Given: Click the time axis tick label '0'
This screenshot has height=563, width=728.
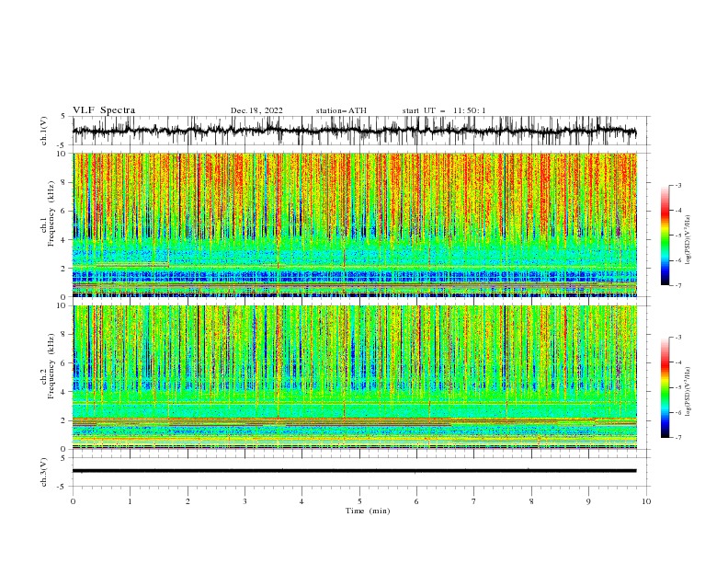Looking at the screenshot, I should 73,501.
